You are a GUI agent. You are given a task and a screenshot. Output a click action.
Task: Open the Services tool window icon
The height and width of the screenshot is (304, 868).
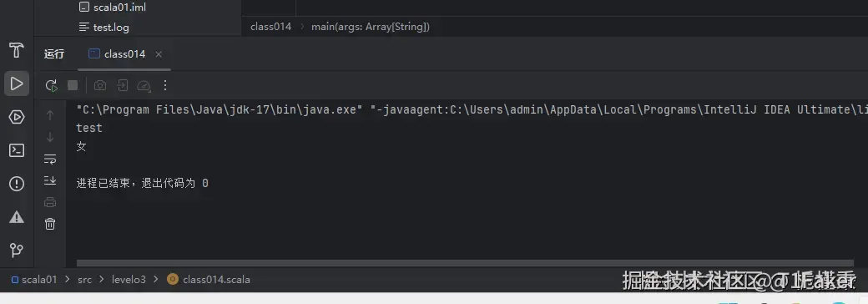[x=17, y=117]
